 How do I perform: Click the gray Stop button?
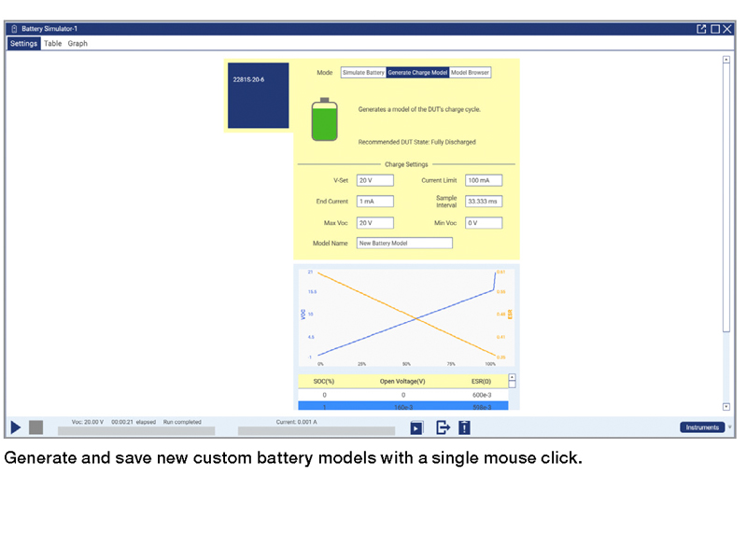(x=35, y=427)
